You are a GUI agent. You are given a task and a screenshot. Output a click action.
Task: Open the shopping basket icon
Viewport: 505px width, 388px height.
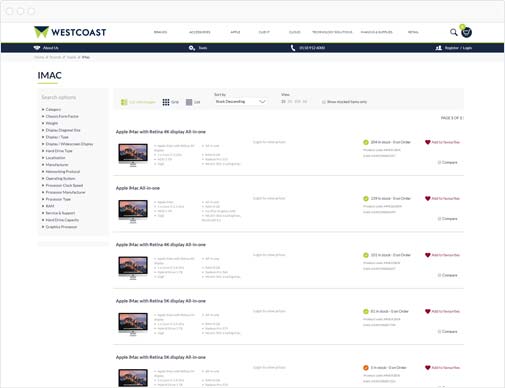[466, 32]
